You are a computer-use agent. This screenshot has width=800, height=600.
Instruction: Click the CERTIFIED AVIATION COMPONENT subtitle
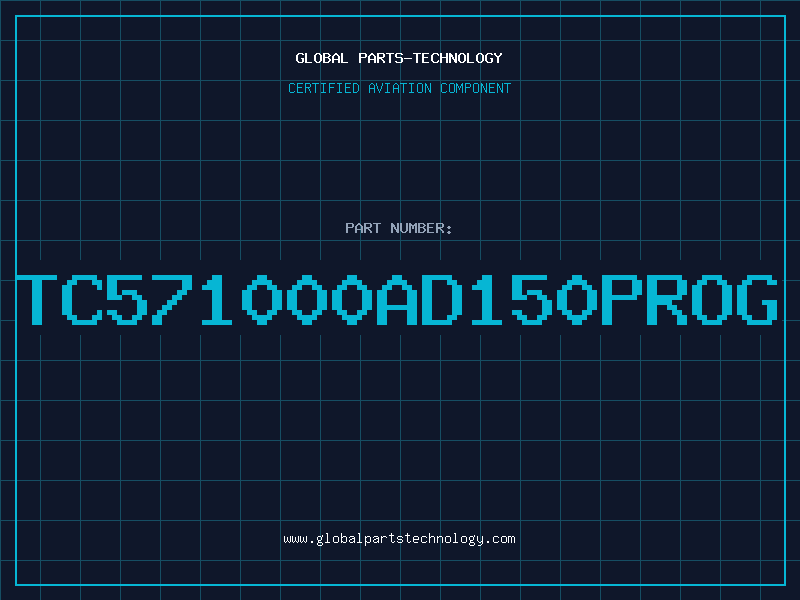coord(399,88)
